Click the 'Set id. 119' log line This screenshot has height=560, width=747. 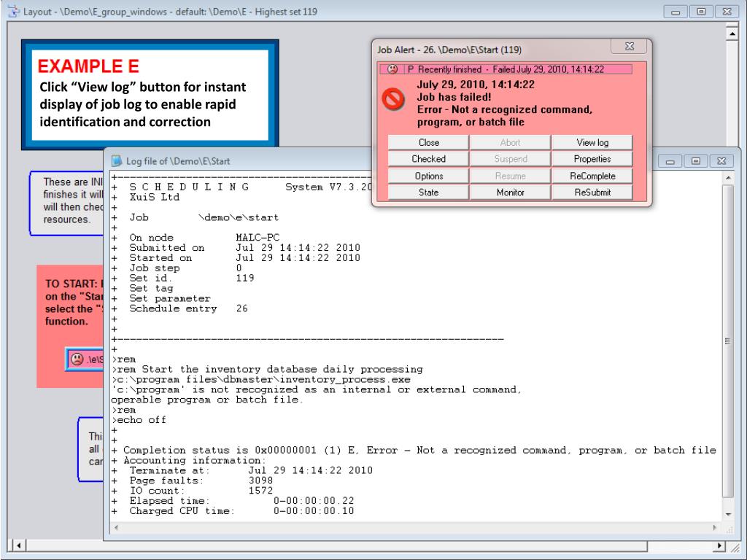192,278
